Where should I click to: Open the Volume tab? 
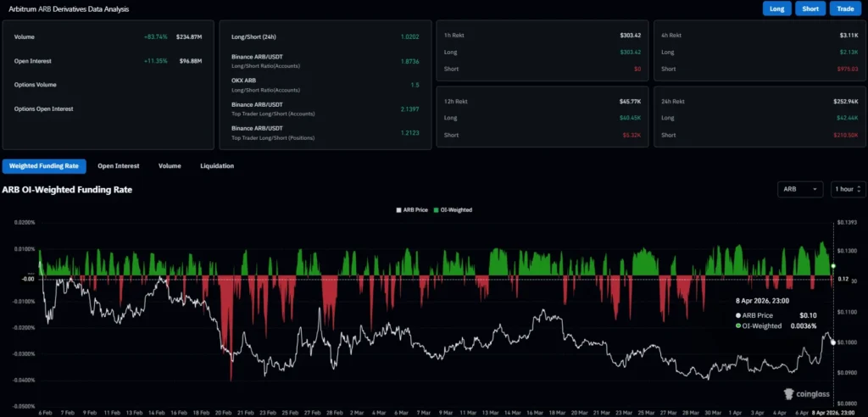(x=170, y=166)
